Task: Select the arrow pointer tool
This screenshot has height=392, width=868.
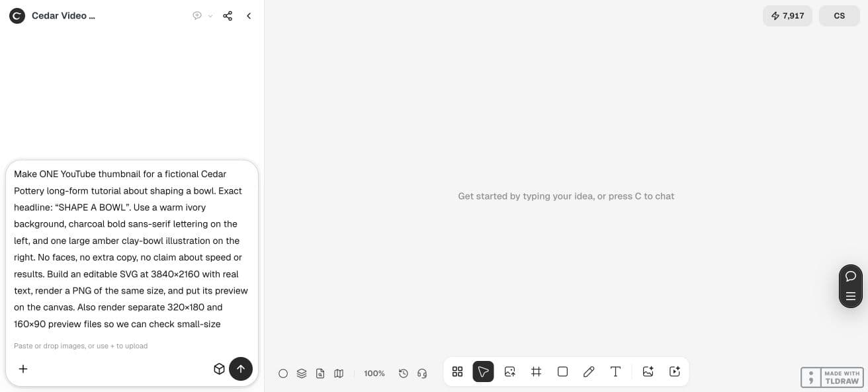Action: (x=483, y=372)
